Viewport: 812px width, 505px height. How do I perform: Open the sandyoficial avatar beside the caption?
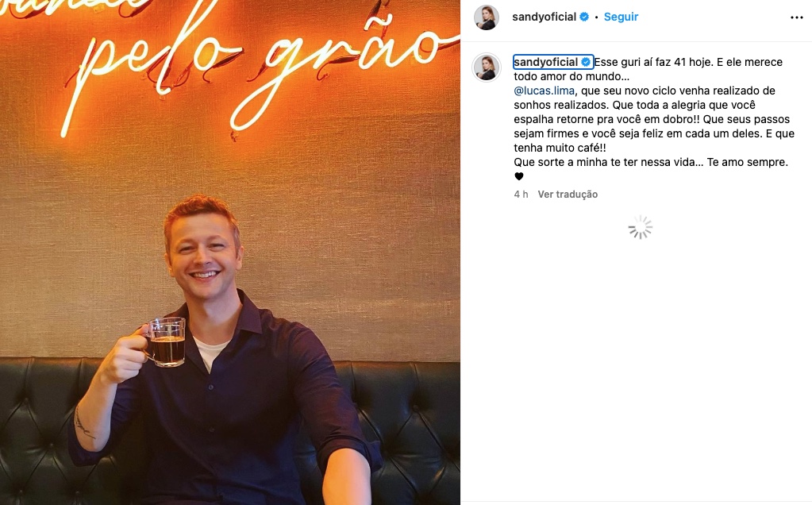487,67
